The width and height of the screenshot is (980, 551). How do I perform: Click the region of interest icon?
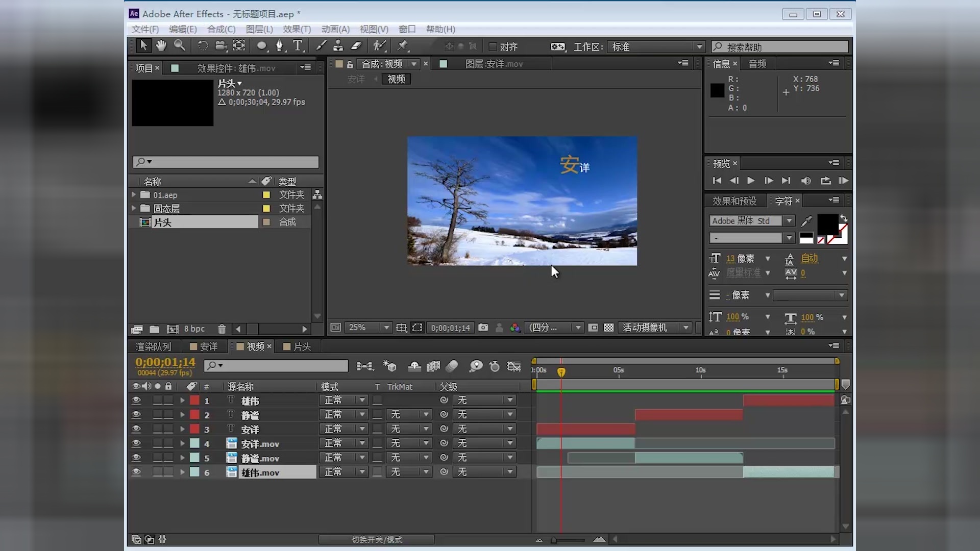coord(418,328)
